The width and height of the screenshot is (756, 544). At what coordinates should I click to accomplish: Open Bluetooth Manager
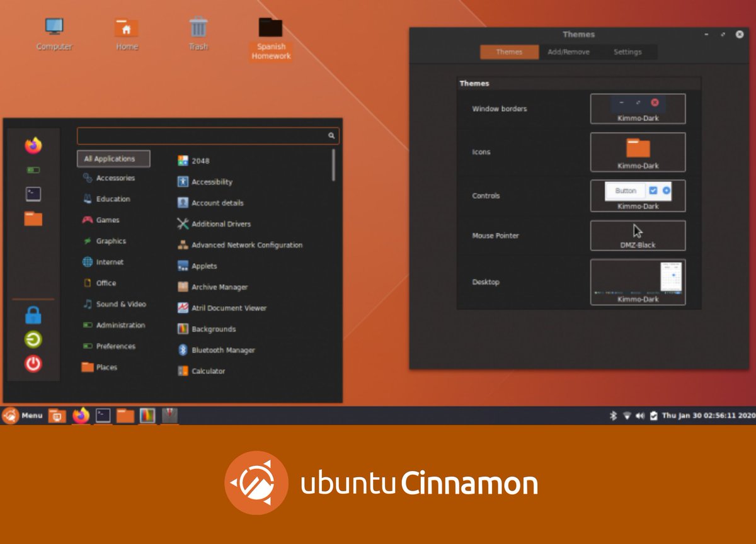point(216,350)
